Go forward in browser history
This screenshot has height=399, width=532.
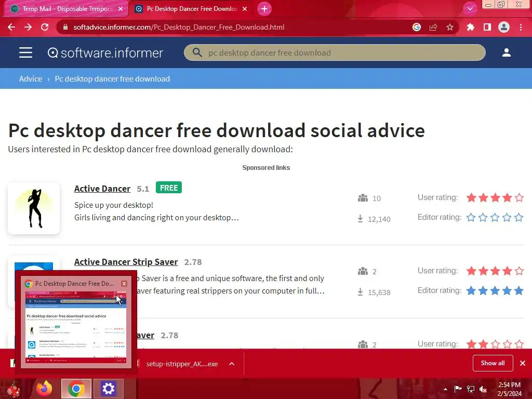(28, 27)
